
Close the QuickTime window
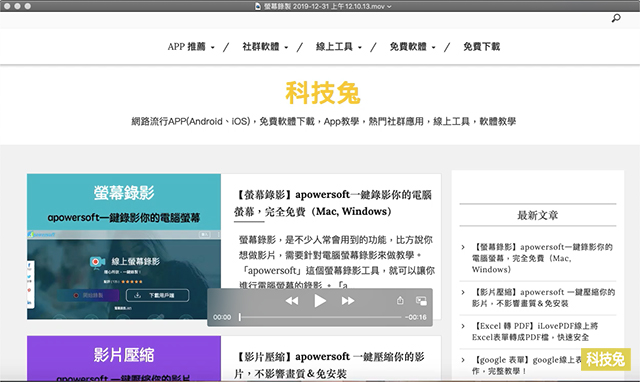[x=7, y=6]
